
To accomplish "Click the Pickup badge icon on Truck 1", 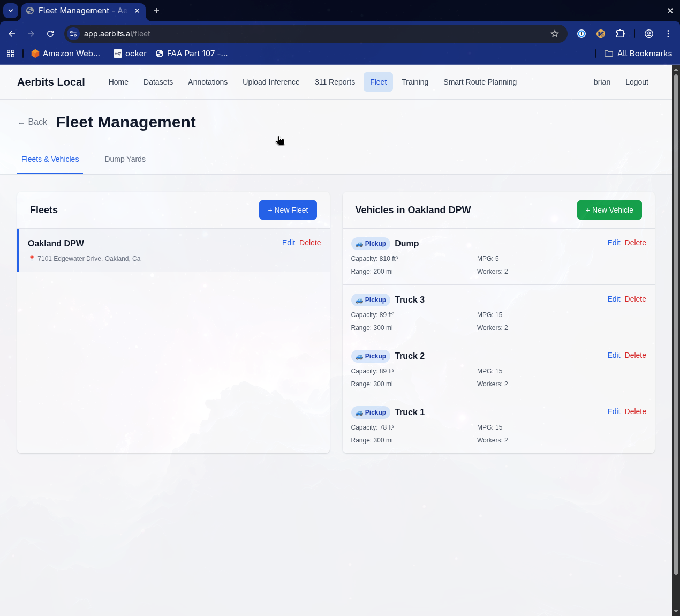I will [359, 412].
